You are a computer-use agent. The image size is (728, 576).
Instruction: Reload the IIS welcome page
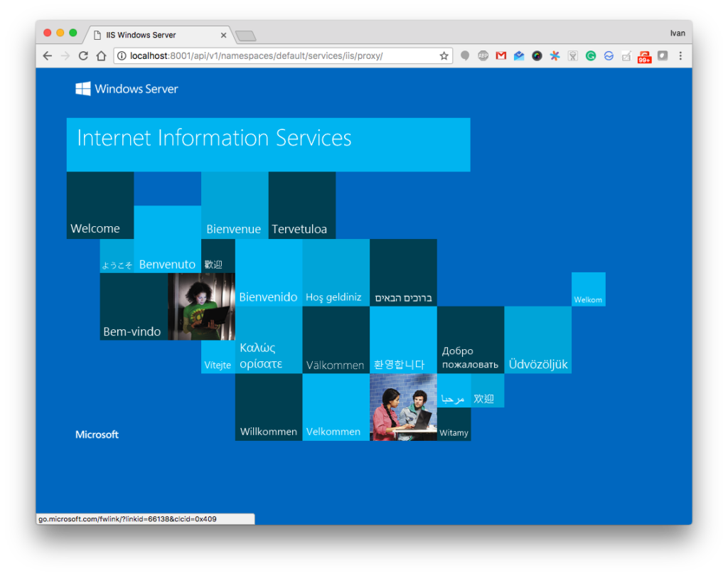click(x=83, y=55)
